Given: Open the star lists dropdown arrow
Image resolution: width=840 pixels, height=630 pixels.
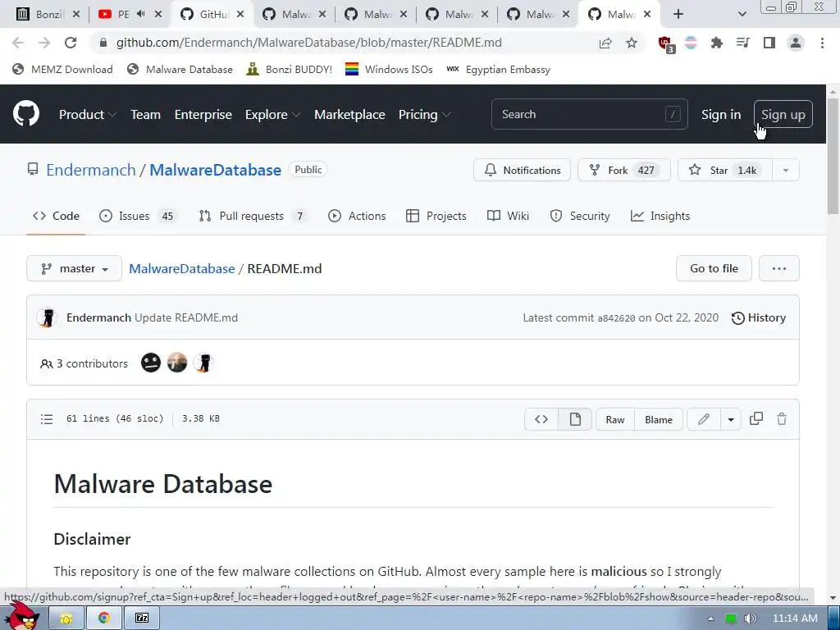Looking at the screenshot, I should (785, 171).
